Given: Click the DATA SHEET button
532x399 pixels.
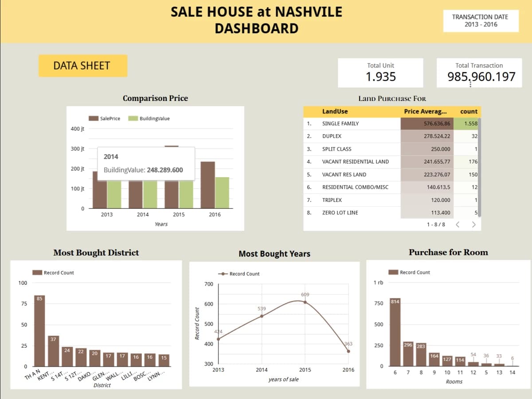Looking at the screenshot, I should 83,66.
